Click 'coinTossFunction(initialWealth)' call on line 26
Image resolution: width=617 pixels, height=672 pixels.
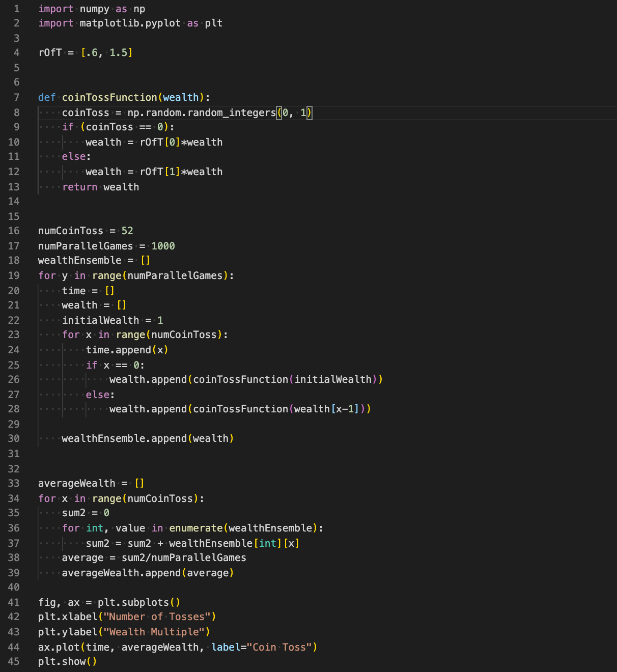(285, 379)
